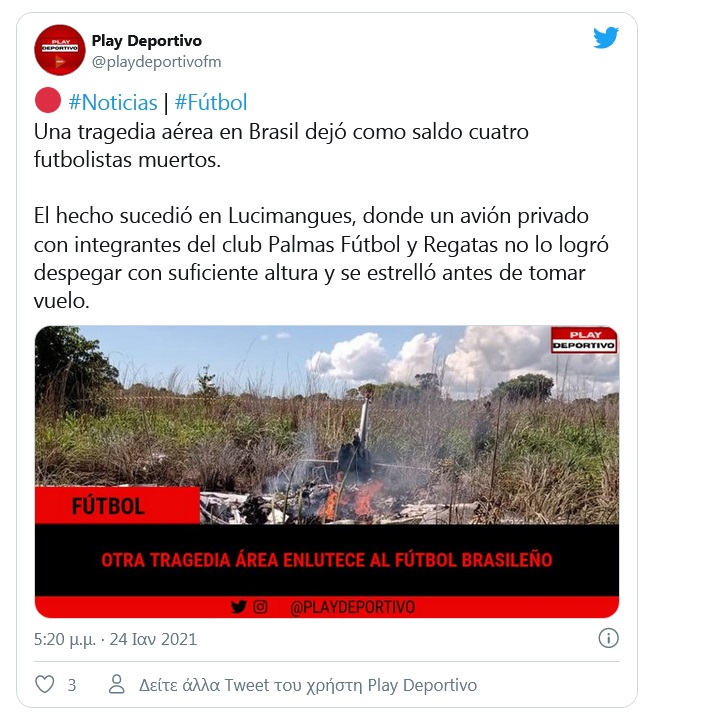Visit the @playdeportivofm handle
The width and height of the screenshot is (707, 712).
point(157,62)
